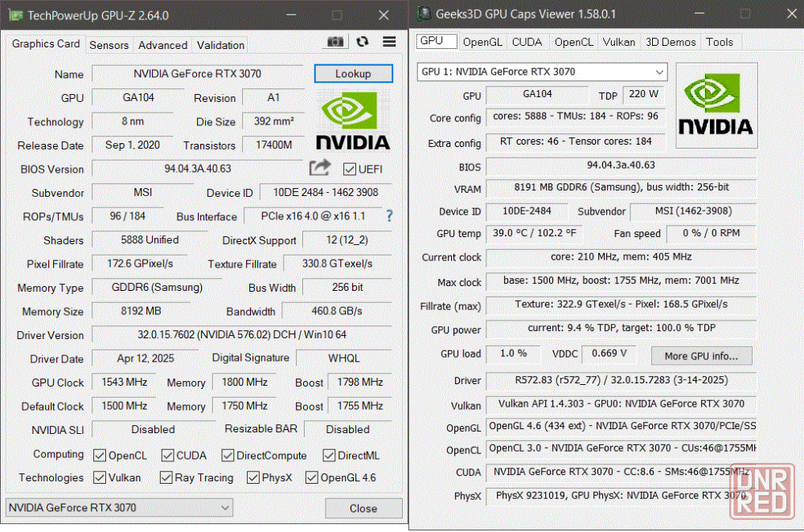Click the Pixel Fillrate value 172.6 GPixel/s
This screenshot has width=804, height=532.
[x=140, y=264]
